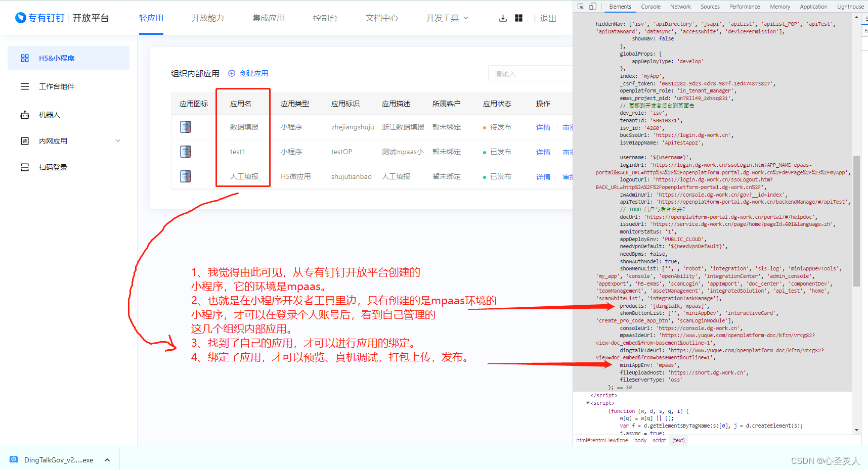Click the DingTalk 专有钉钉 logo
This screenshot has width=868, height=470.
(40, 18)
